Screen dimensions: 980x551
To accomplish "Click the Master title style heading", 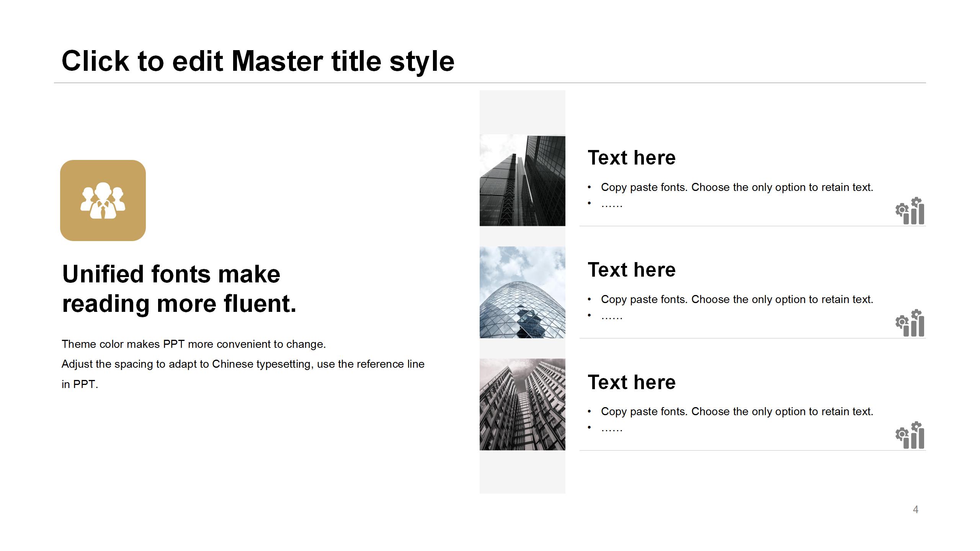I will [x=258, y=61].
